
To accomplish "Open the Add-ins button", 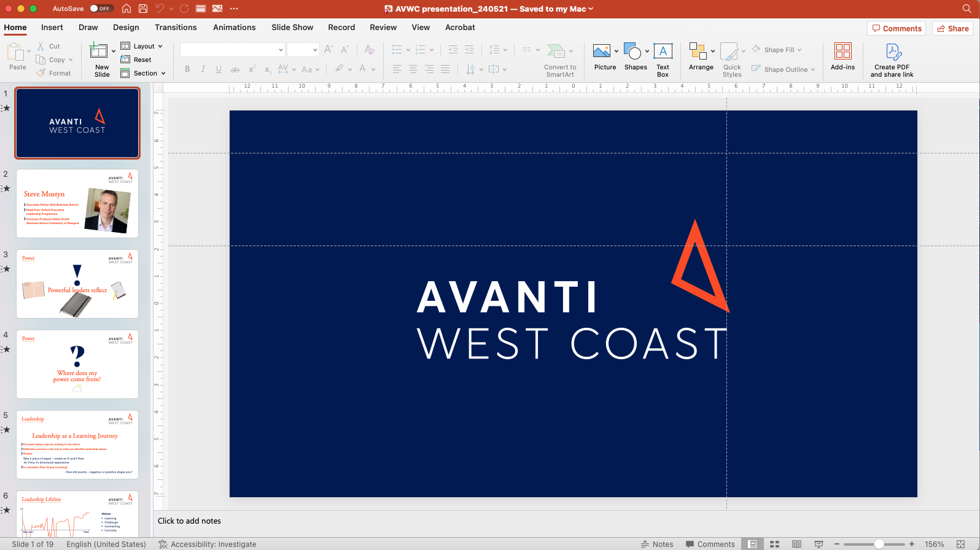I will point(842,56).
